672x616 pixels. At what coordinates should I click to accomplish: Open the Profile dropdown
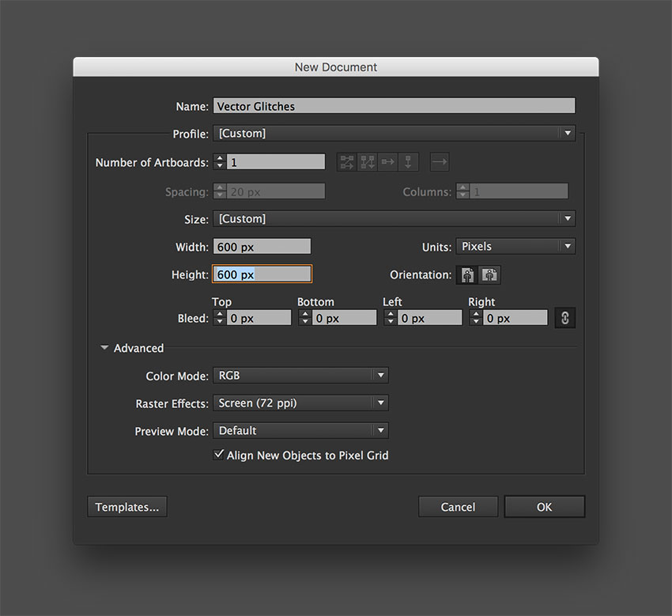567,133
